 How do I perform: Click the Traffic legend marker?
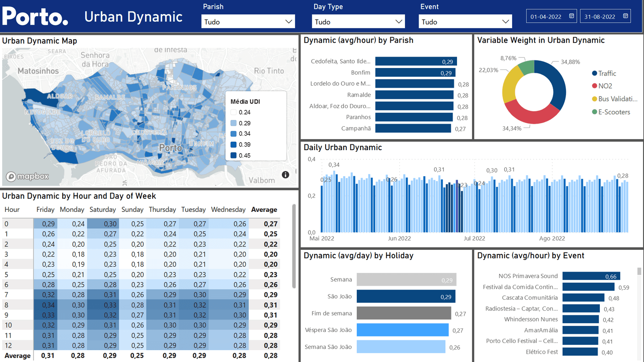(x=595, y=73)
